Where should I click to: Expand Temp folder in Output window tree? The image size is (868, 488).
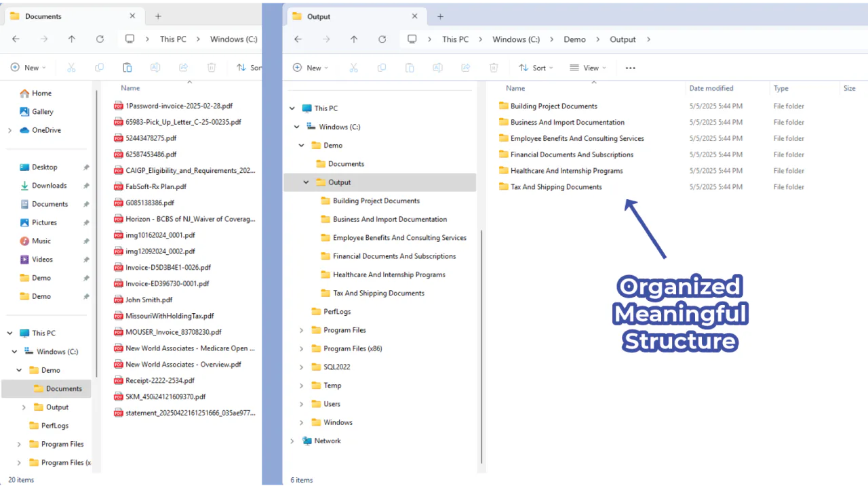point(302,386)
